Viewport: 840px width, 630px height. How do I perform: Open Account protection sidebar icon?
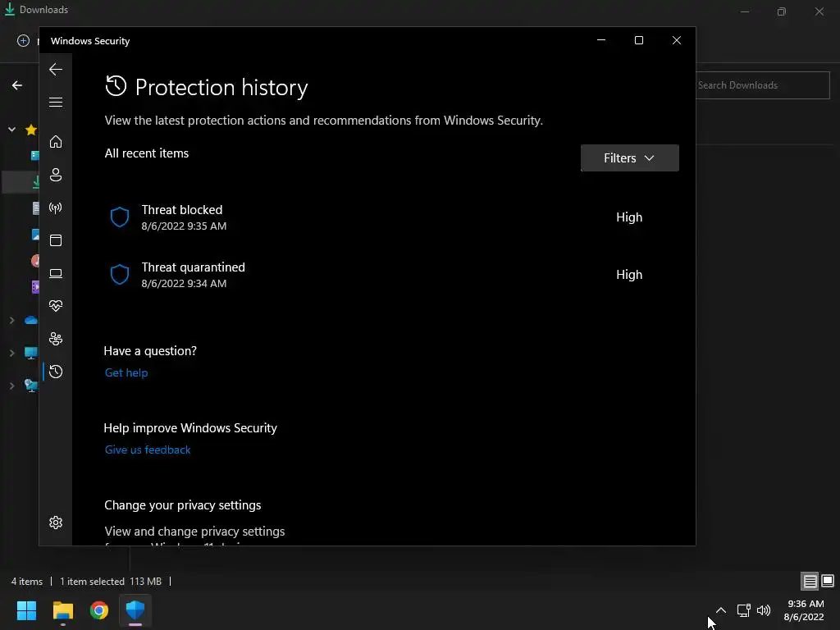(56, 175)
